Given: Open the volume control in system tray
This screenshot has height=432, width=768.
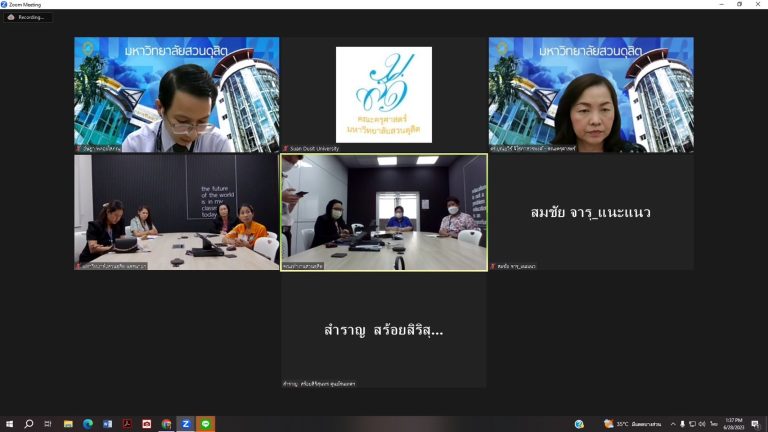Looking at the screenshot, I should click(x=702, y=424).
